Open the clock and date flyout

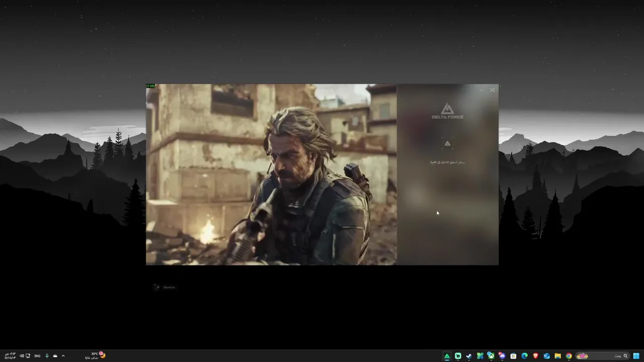[10, 356]
